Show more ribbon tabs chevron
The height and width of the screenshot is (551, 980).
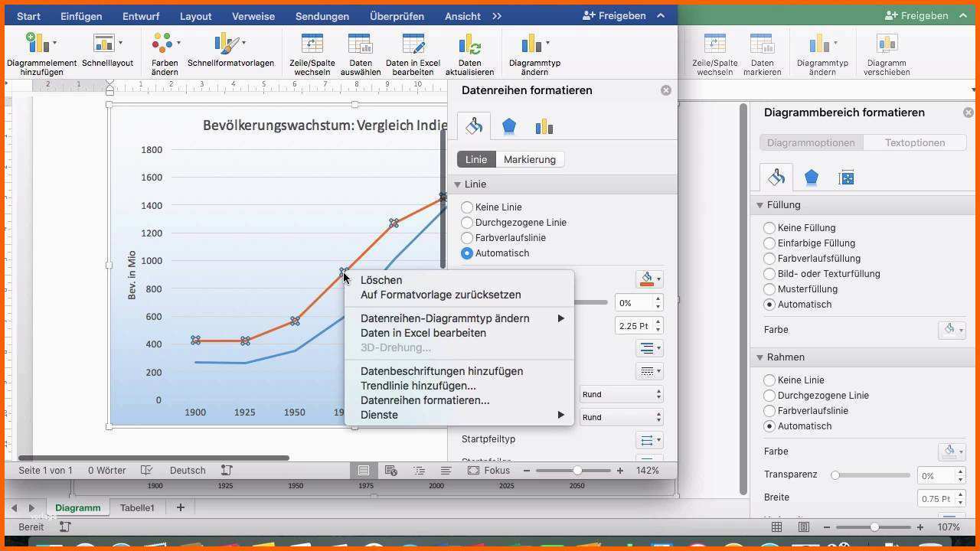[497, 16]
